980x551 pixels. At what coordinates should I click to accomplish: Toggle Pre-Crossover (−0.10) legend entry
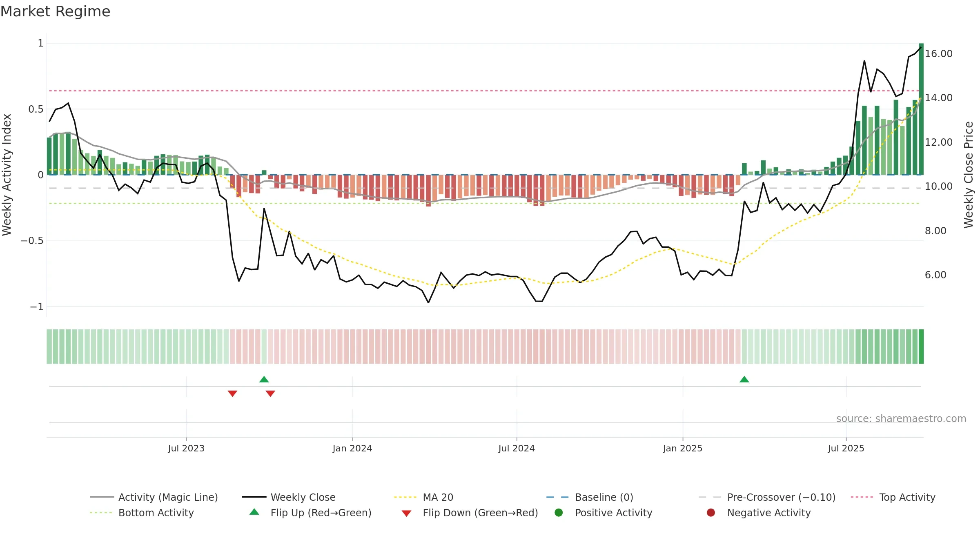(767, 497)
